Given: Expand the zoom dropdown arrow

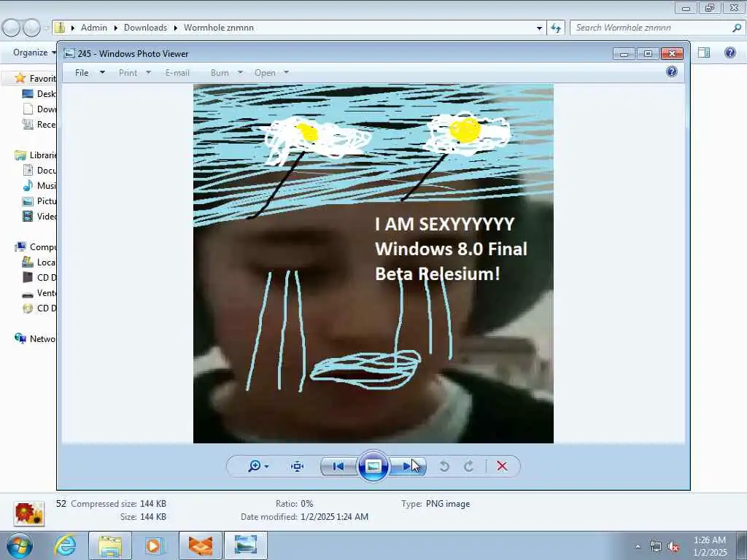Looking at the screenshot, I should [266, 467].
